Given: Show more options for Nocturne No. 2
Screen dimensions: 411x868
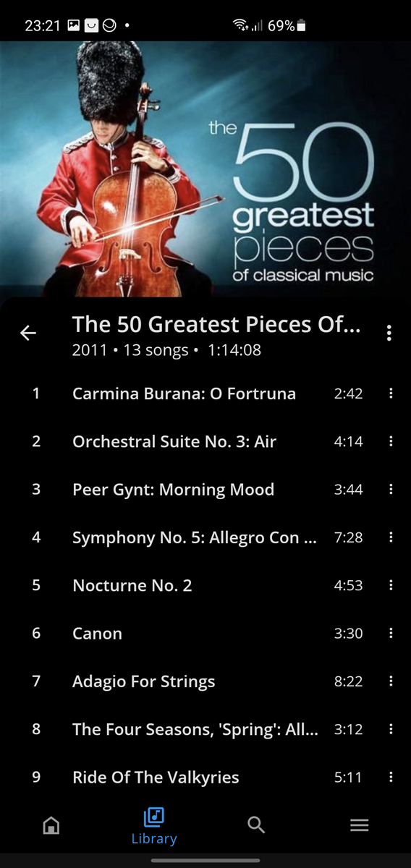Looking at the screenshot, I should pyautogui.click(x=391, y=585).
